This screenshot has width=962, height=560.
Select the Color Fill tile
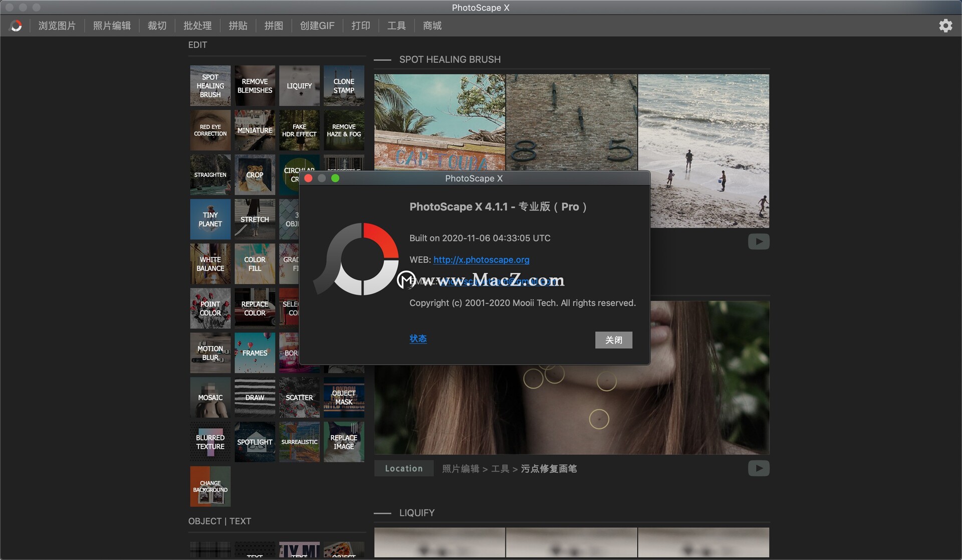pos(255,264)
